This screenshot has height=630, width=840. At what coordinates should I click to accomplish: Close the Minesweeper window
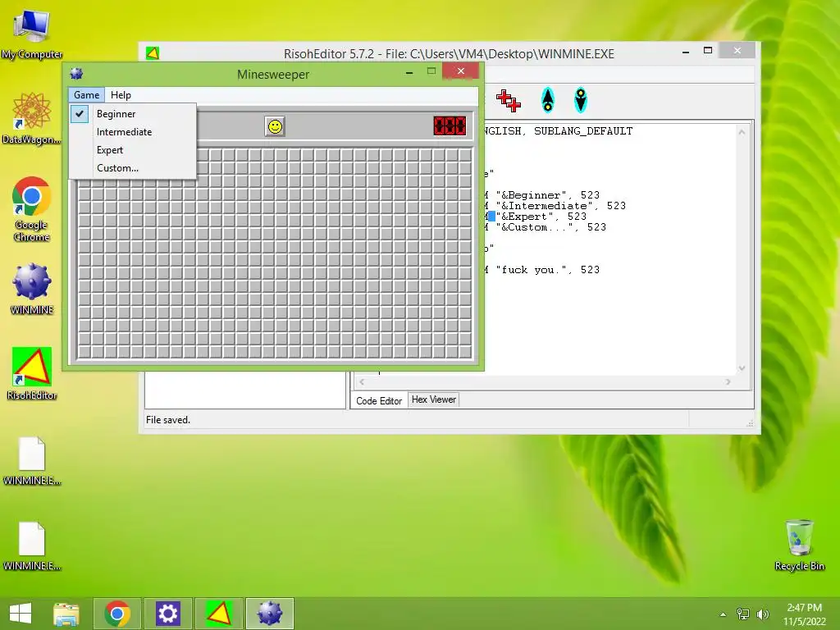(460, 71)
